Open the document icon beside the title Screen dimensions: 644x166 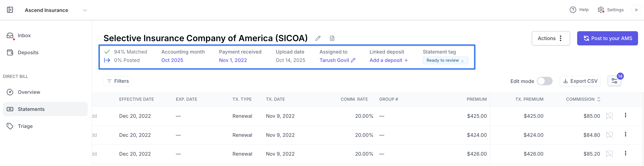tap(332, 38)
